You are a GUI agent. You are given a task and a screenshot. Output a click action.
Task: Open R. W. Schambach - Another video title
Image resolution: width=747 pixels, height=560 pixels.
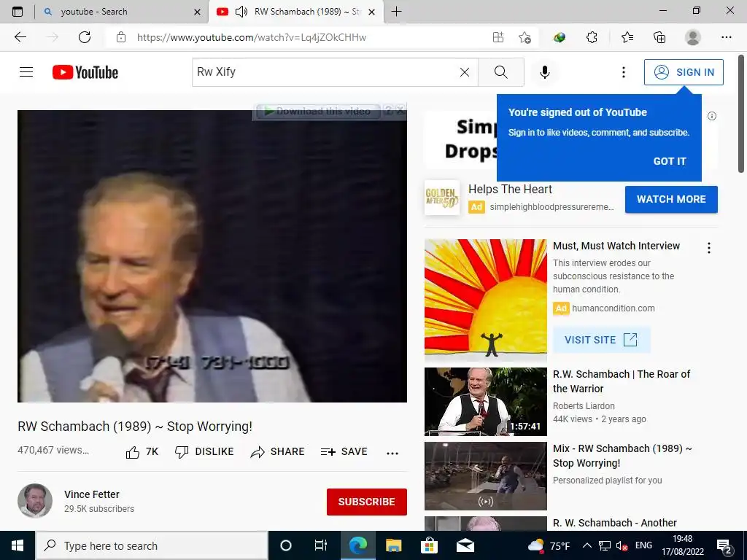614,523
